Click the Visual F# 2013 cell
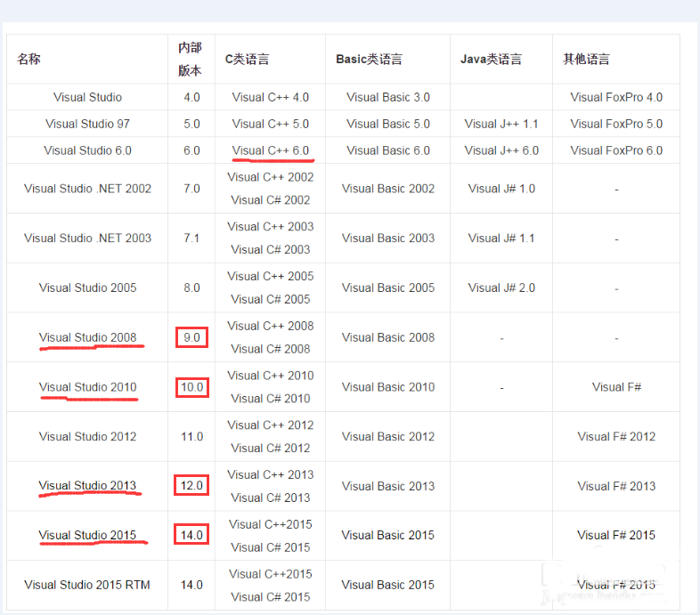Screen dimensions: 700x615 point(616,486)
